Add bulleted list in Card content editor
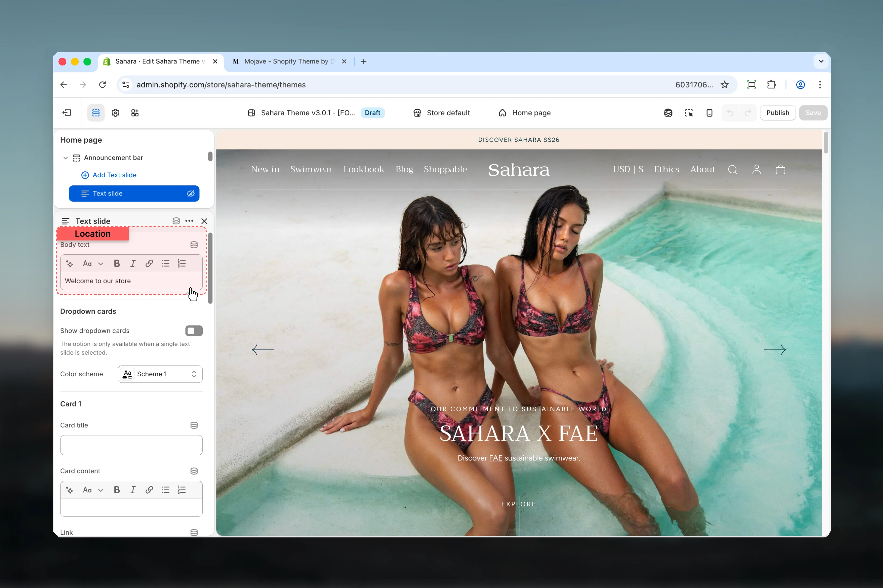This screenshot has width=883, height=588. click(x=166, y=490)
